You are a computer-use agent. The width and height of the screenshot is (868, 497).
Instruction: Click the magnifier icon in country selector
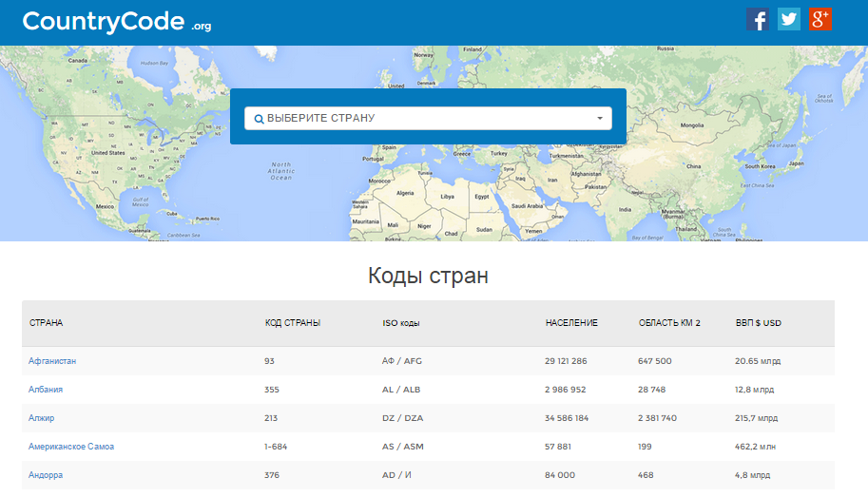point(259,119)
